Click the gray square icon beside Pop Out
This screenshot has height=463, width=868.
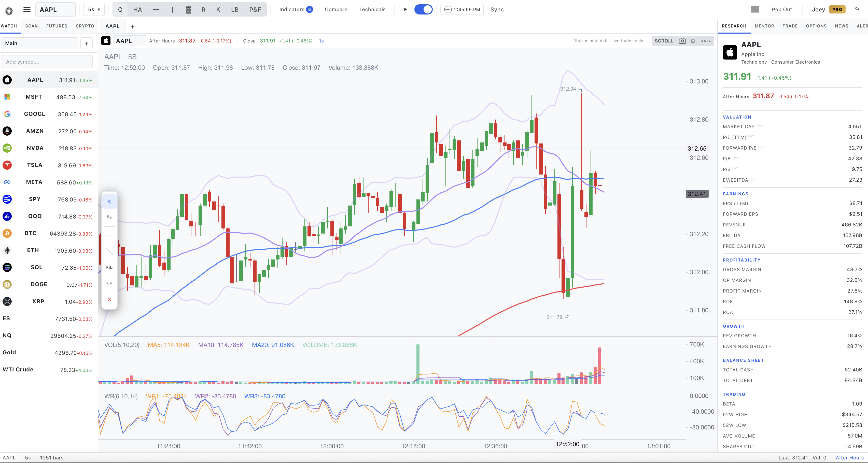pos(755,9)
